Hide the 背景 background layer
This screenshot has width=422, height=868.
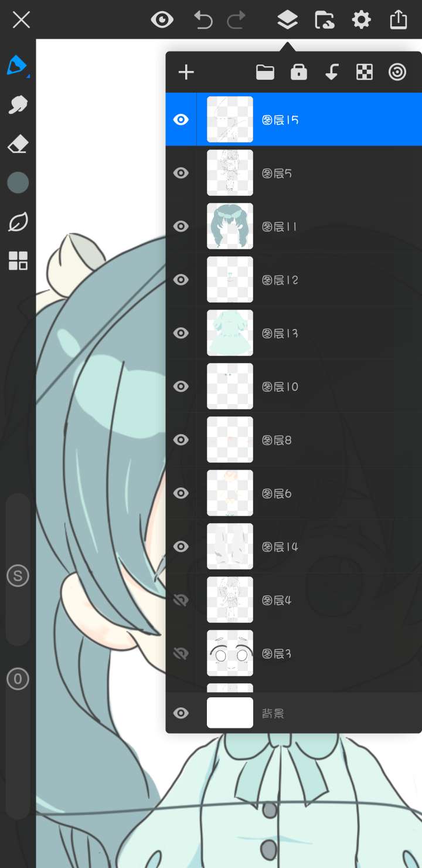(x=181, y=713)
